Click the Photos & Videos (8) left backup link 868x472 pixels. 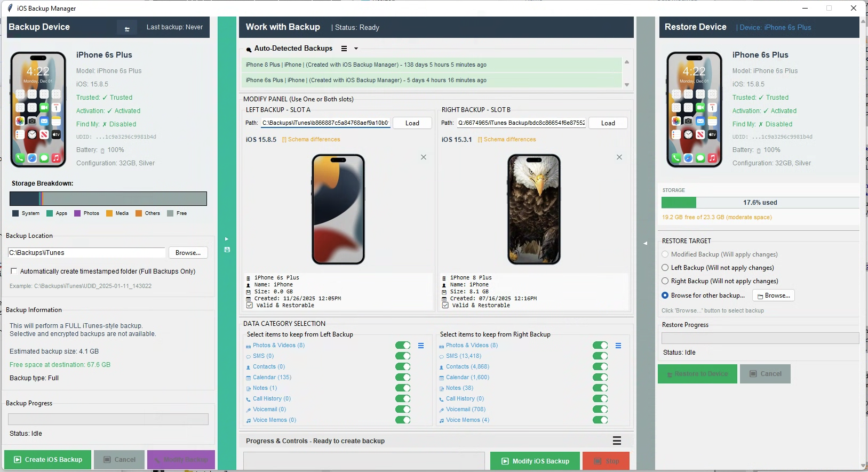pyautogui.click(x=278, y=346)
